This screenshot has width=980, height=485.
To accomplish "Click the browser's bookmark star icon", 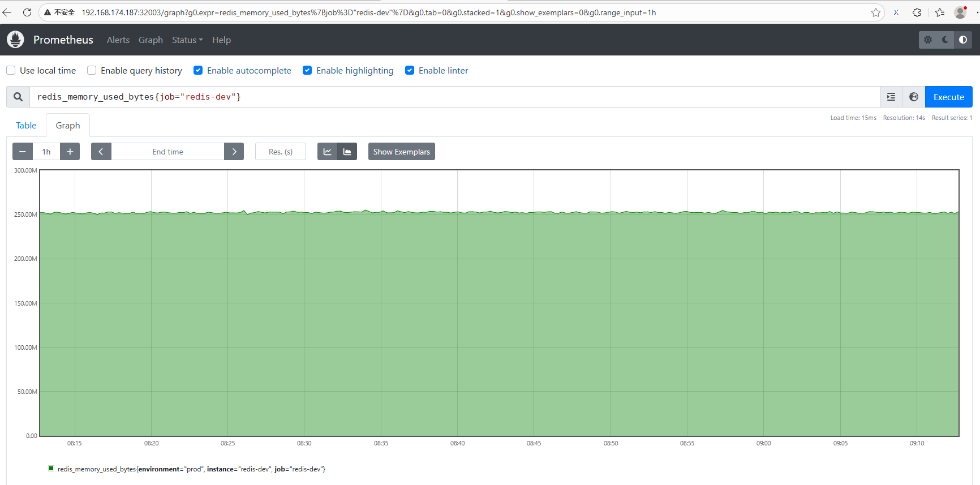I will click(x=875, y=12).
